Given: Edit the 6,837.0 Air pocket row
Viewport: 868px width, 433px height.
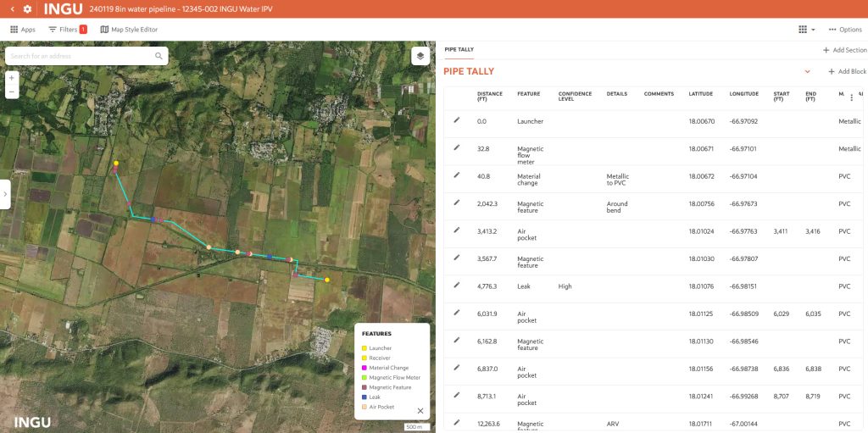Looking at the screenshot, I should tap(457, 367).
